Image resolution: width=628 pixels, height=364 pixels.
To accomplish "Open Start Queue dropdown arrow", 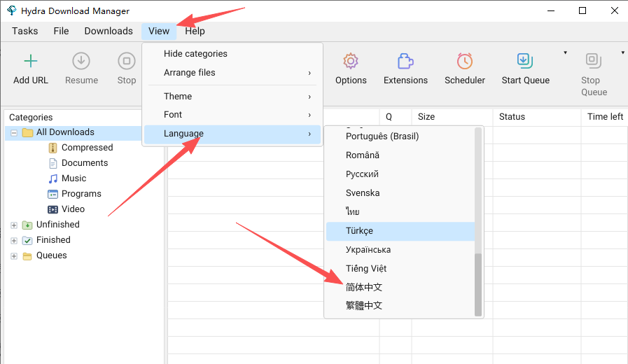I will pos(565,52).
